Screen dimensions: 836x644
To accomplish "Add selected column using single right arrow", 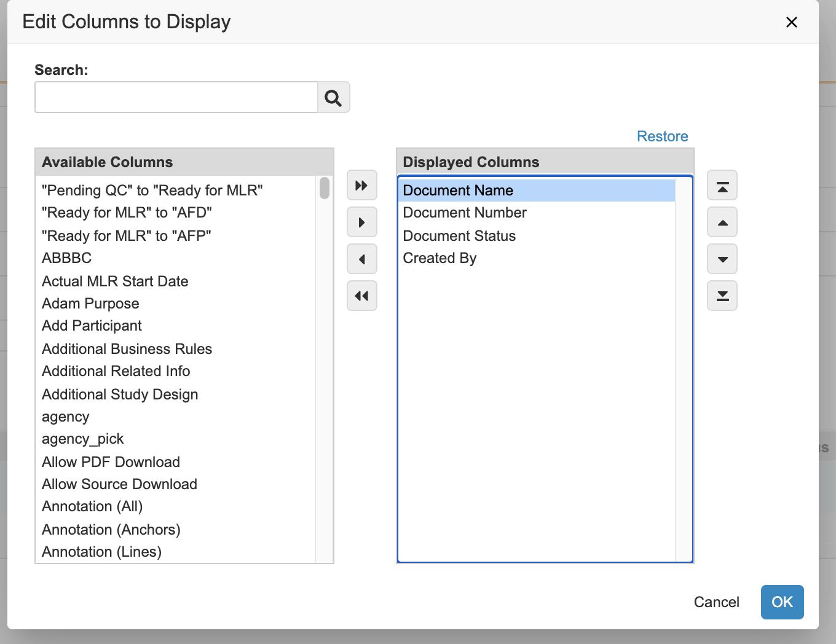I will (361, 222).
